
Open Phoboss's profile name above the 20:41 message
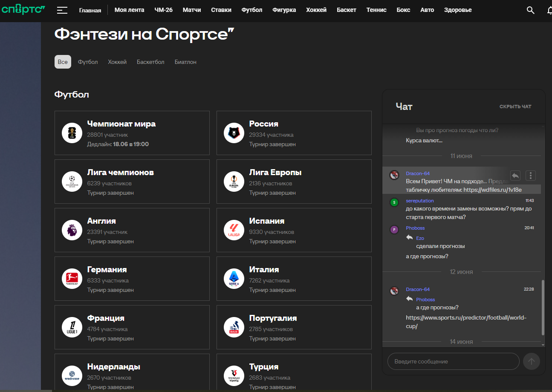[x=415, y=228]
